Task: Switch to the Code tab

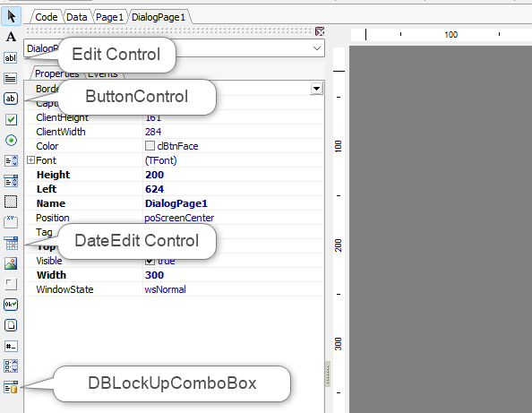Action: tap(47, 17)
